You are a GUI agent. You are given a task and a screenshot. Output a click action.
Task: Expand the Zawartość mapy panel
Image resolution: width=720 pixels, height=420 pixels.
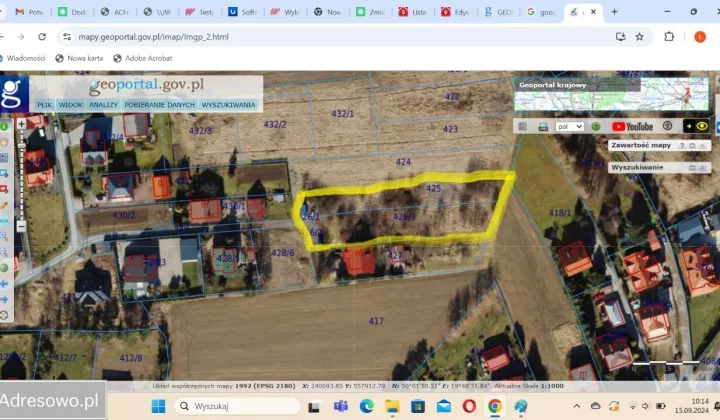[x=692, y=146]
